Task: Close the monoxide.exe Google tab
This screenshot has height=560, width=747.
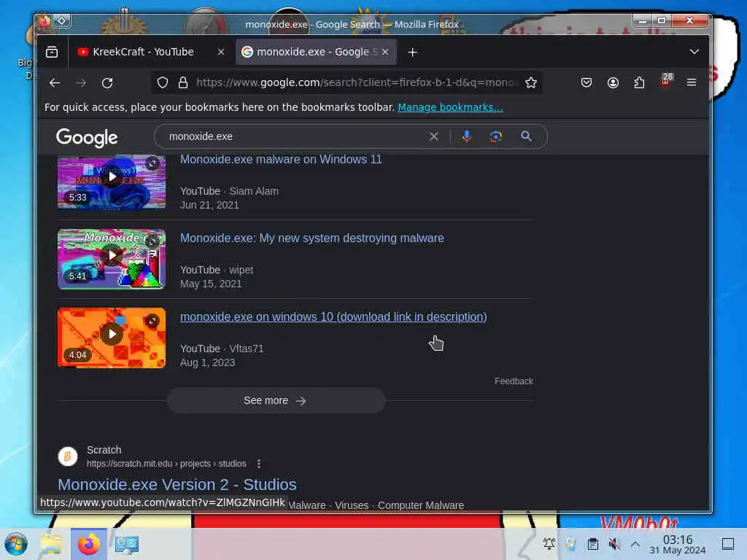Action: click(x=385, y=52)
